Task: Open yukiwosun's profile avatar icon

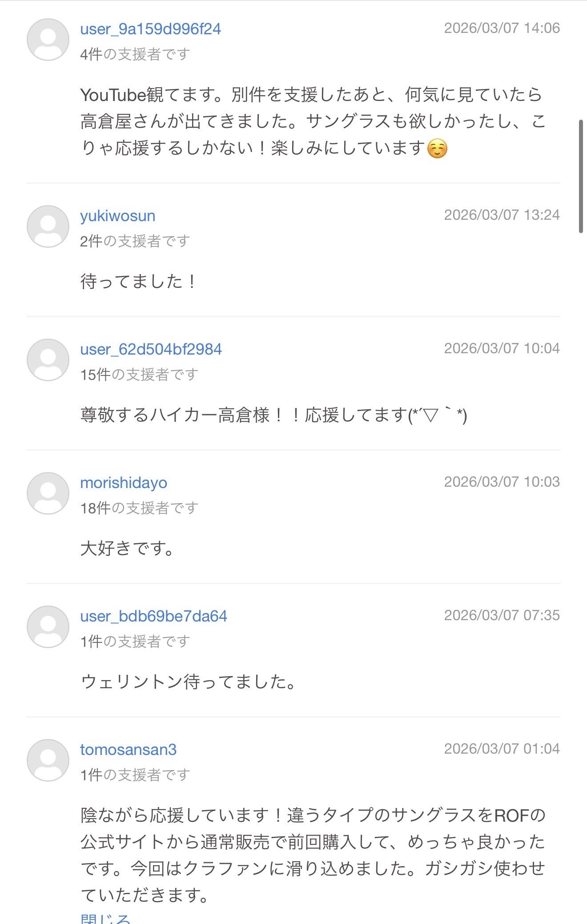Action: 48,226
